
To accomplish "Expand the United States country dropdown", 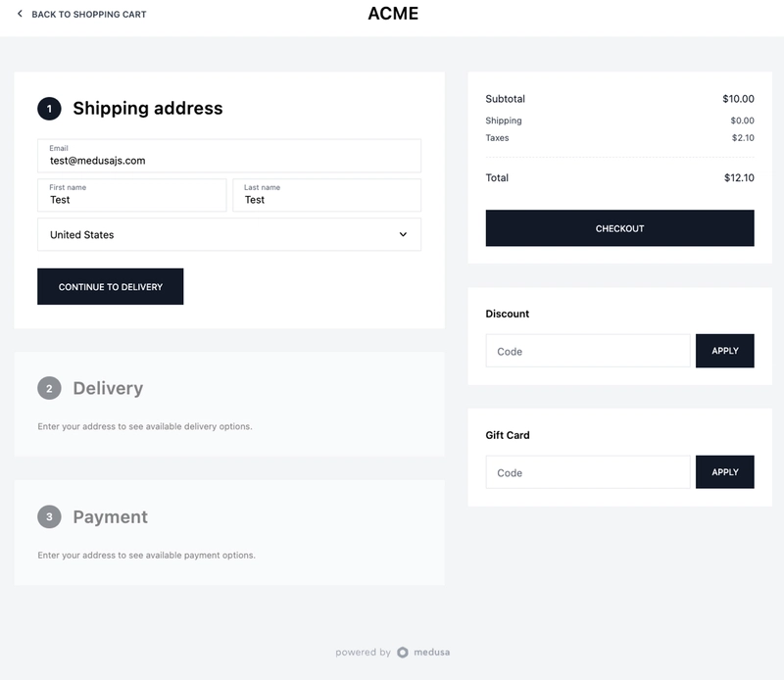I will (x=229, y=234).
